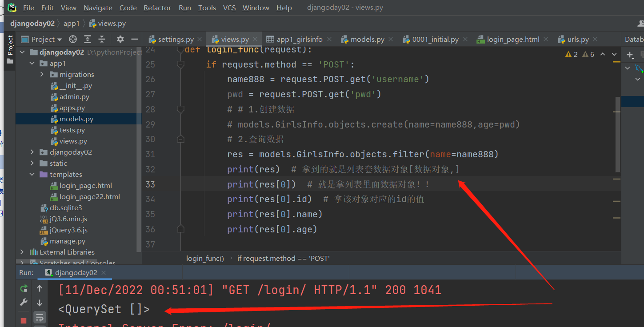Close the djangoday02 Run tab

point(104,272)
